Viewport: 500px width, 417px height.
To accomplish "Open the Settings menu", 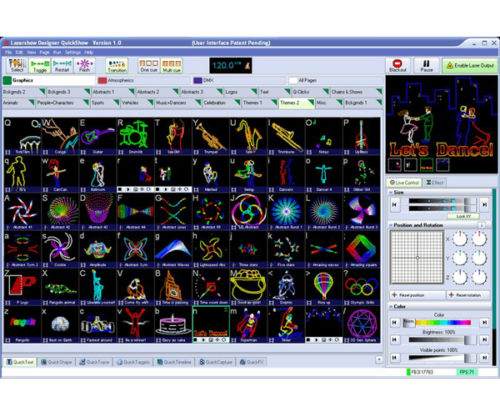I will tap(73, 52).
